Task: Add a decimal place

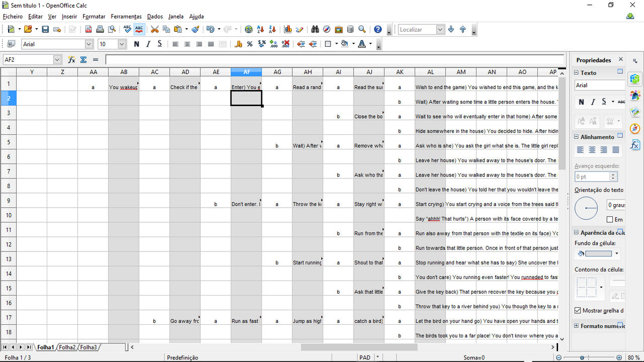Action: click(274, 44)
